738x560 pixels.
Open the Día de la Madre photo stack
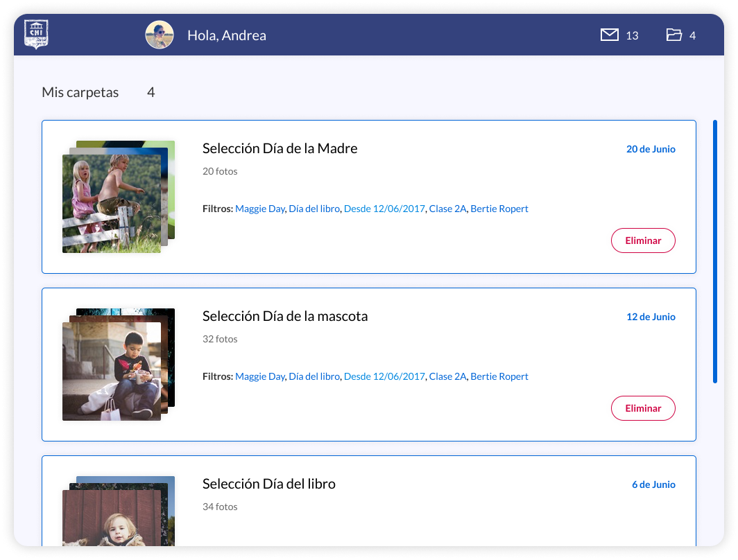(x=119, y=197)
